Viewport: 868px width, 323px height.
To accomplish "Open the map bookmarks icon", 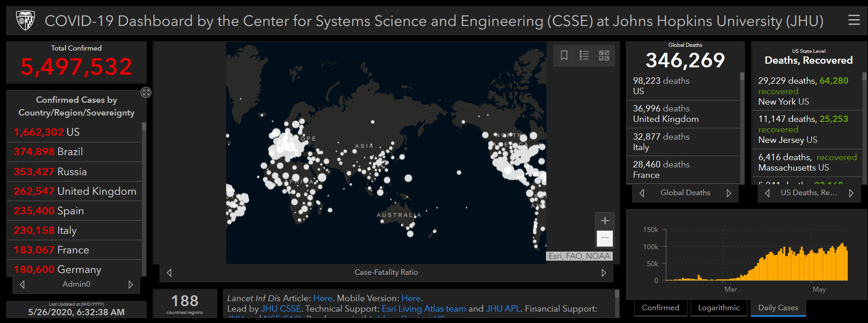I will click(x=564, y=56).
